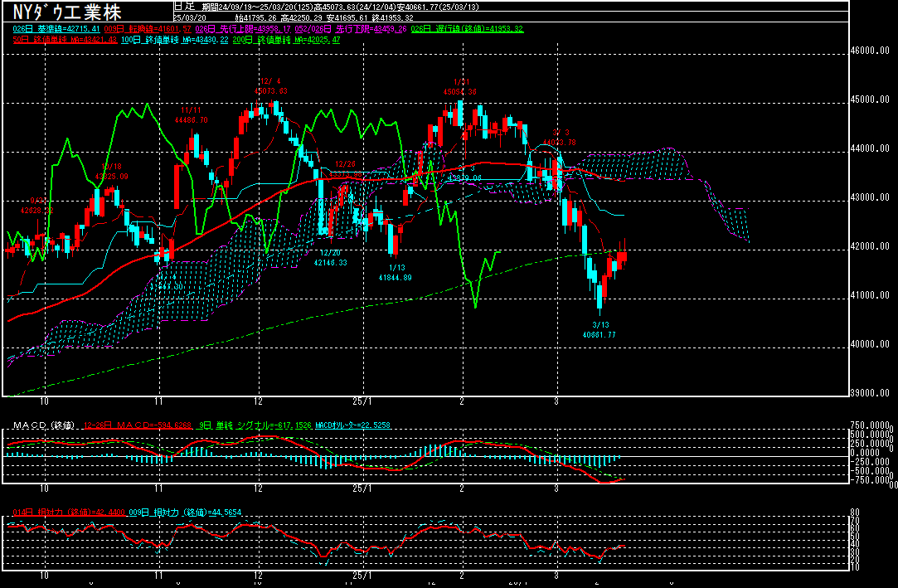Click the 40000.00 price axis label

pos(870,344)
